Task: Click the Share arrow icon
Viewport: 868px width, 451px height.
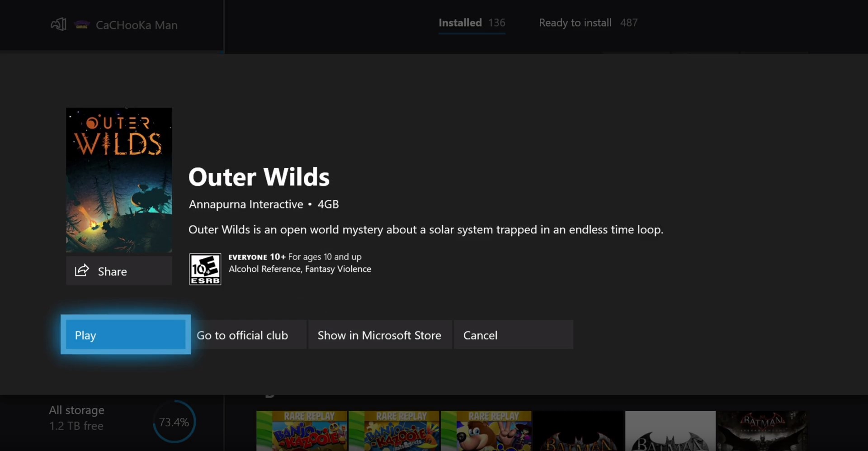Action: 82,271
